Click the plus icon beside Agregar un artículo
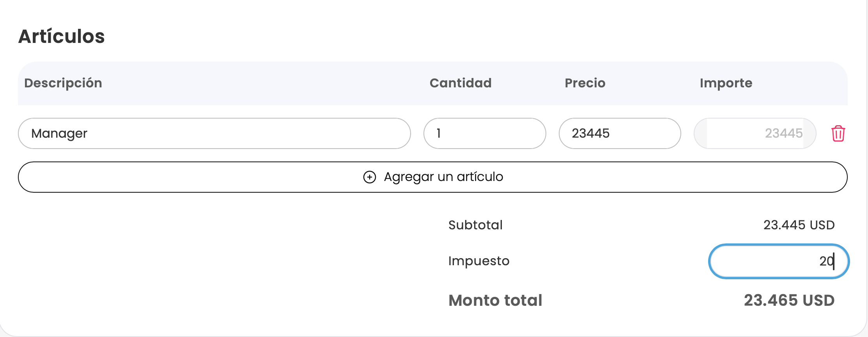This screenshot has height=337, width=868. 369,177
